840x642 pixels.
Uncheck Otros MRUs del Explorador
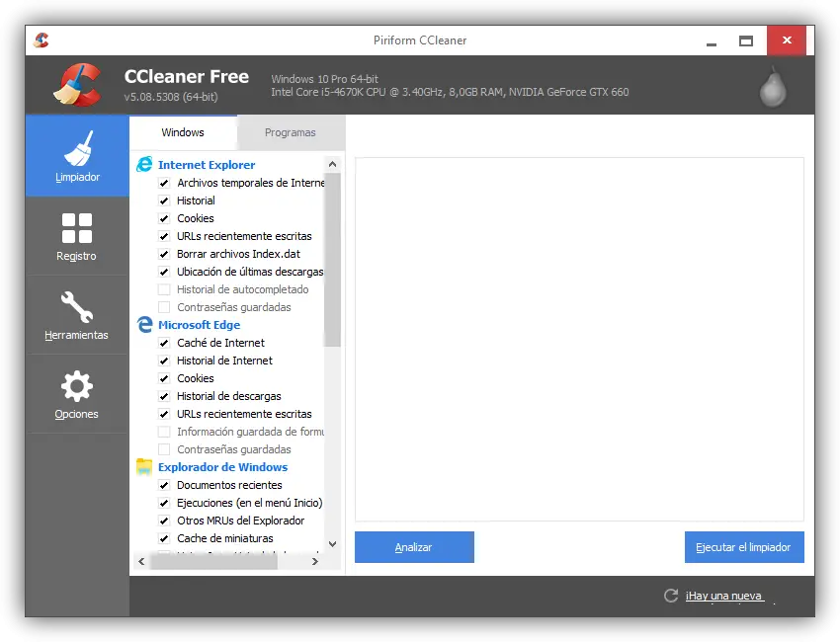[x=164, y=521]
